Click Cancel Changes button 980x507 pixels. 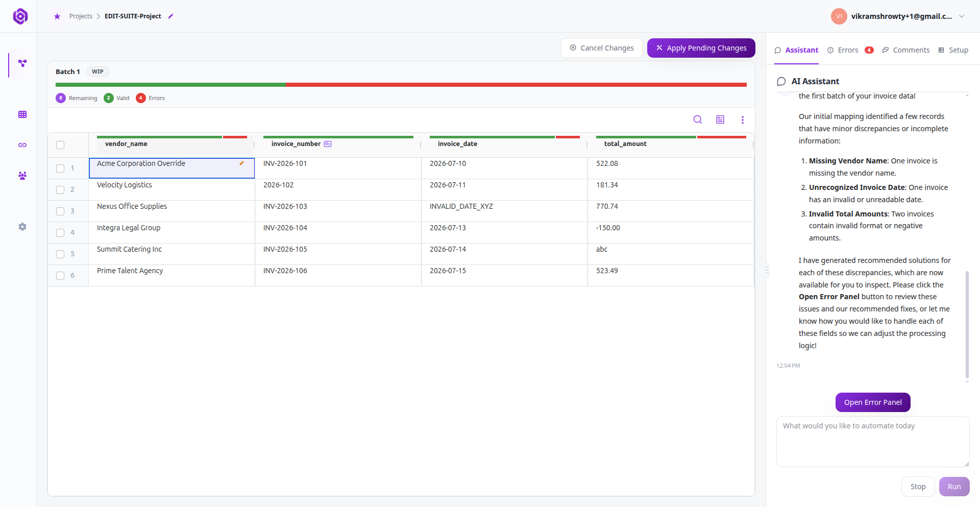pos(602,48)
